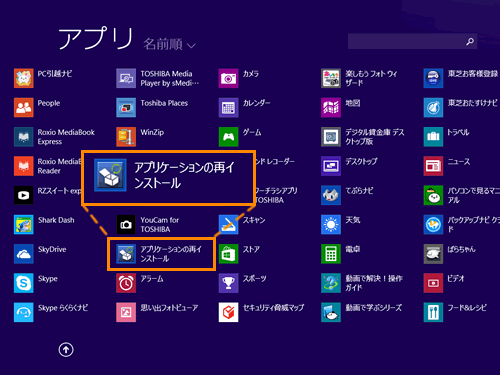This screenshot has width=500, height=375.
Task: Open the PC引越ナビ app icon
Action: pyautogui.click(x=24, y=78)
